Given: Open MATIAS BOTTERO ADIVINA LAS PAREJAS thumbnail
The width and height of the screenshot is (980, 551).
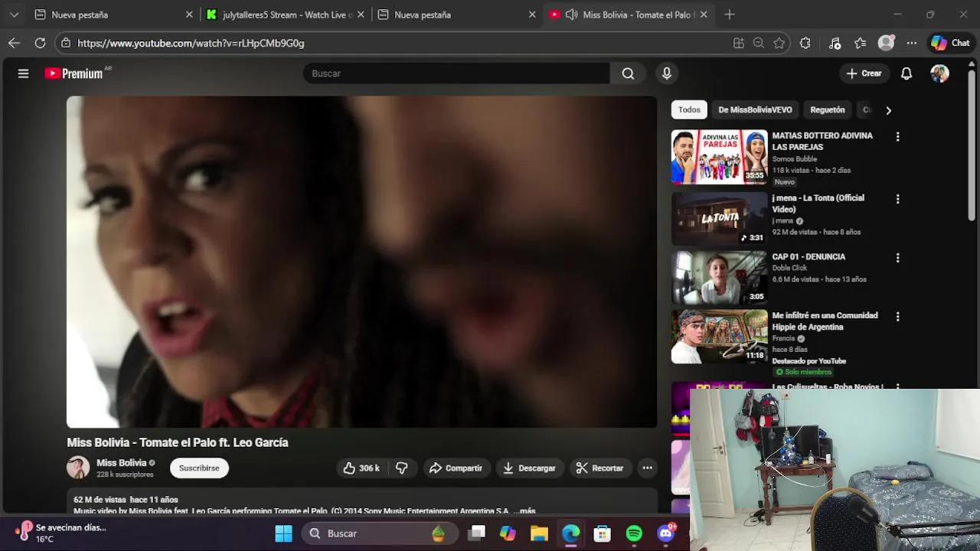Looking at the screenshot, I should click(719, 157).
